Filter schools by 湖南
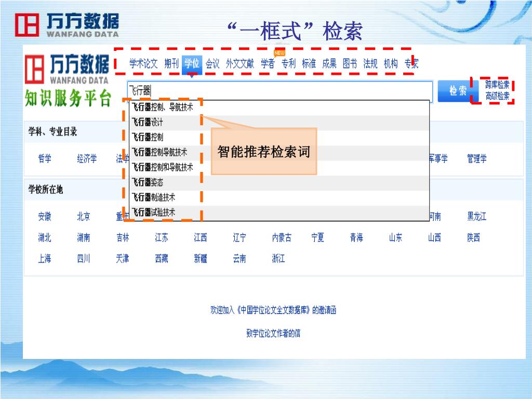 click(x=84, y=237)
